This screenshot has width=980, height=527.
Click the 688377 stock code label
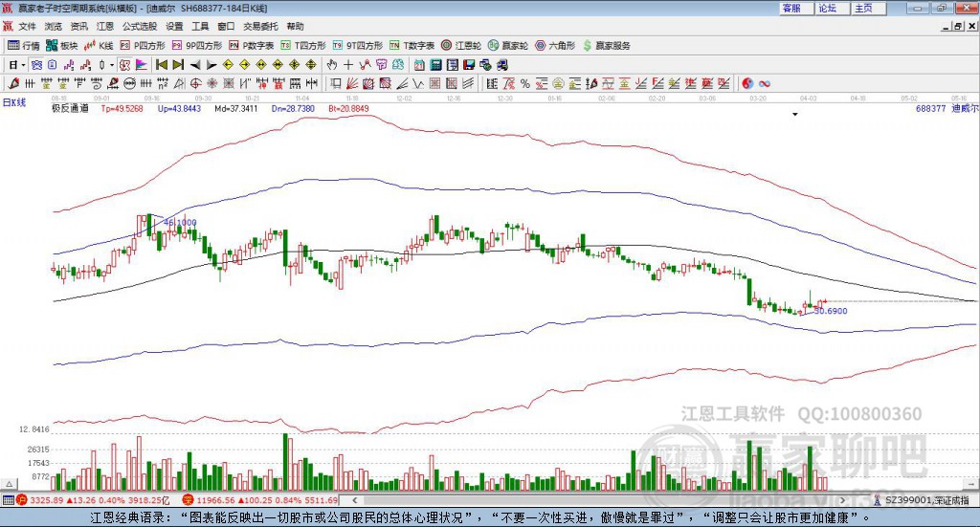pyautogui.click(x=930, y=109)
